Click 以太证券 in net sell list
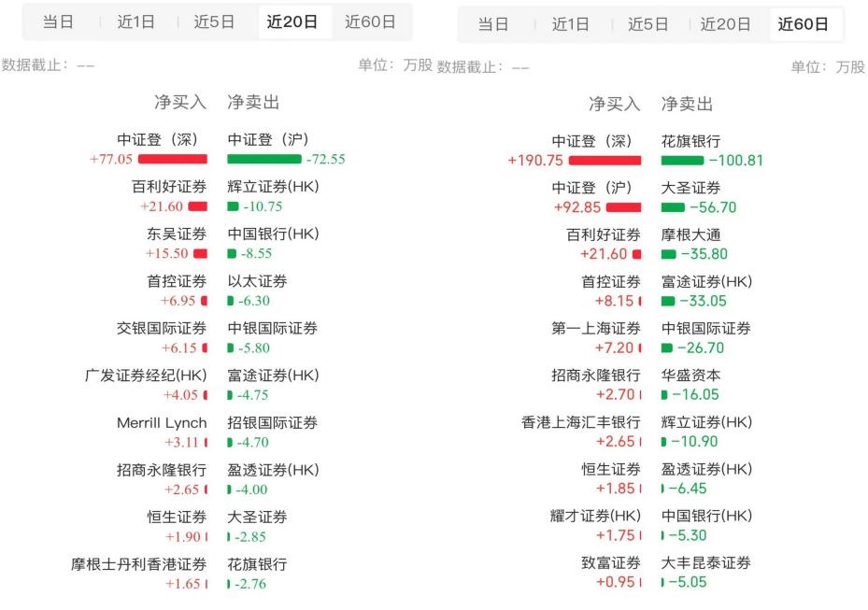The height and width of the screenshot is (610, 868). (x=257, y=281)
